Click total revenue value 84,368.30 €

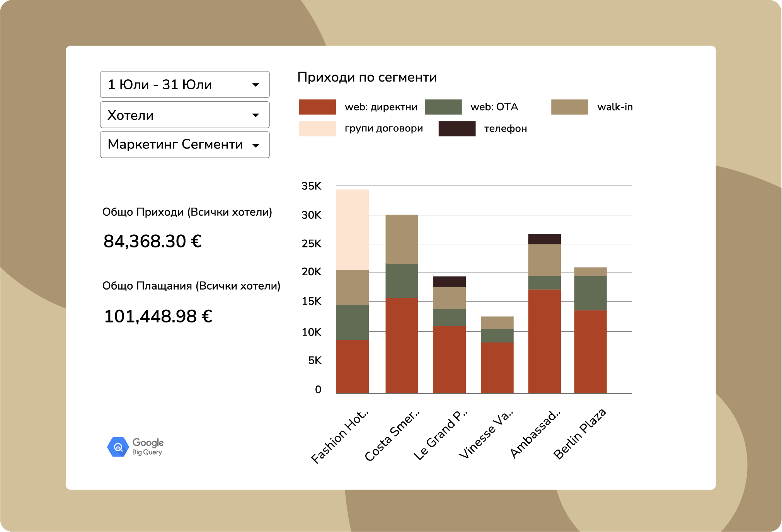click(x=153, y=241)
